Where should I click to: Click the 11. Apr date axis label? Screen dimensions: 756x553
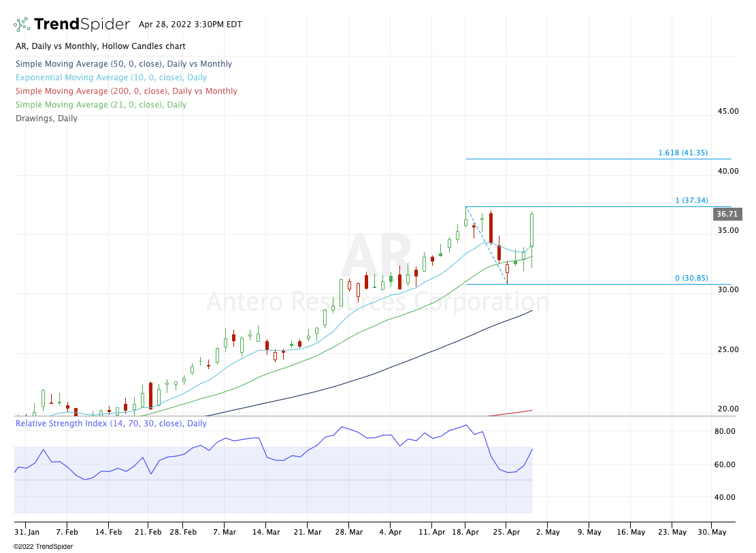point(432,533)
